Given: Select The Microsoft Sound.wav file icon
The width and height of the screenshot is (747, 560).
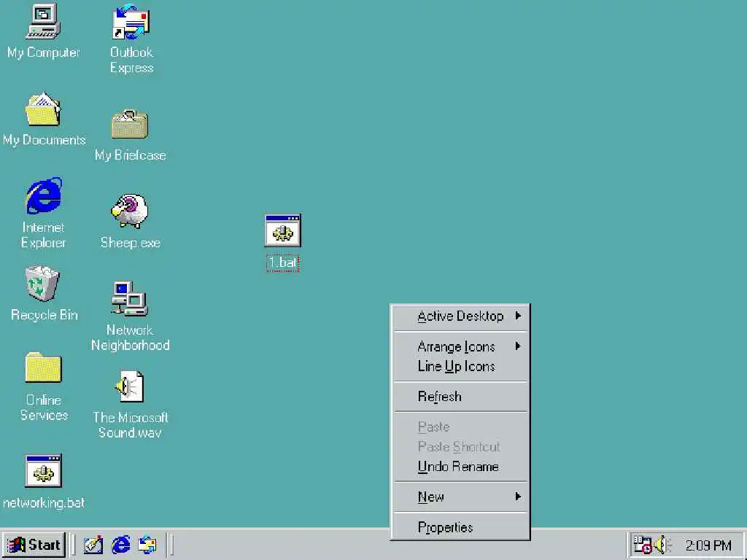Looking at the screenshot, I should point(130,386).
